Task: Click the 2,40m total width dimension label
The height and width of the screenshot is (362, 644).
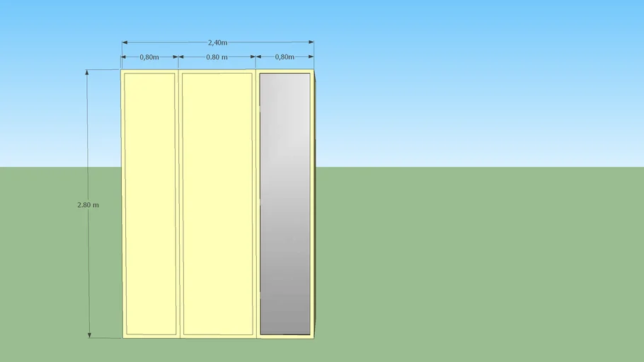Action: [217, 42]
